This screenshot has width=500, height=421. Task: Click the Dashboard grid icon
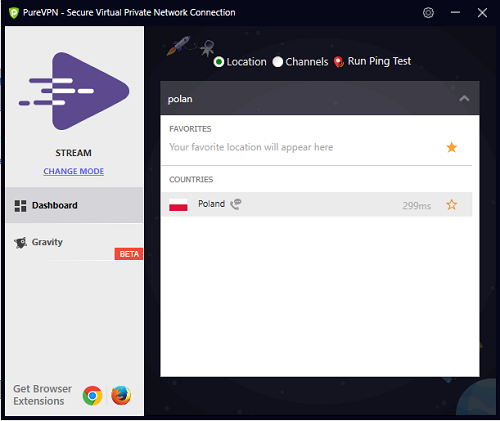[x=20, y=206]
